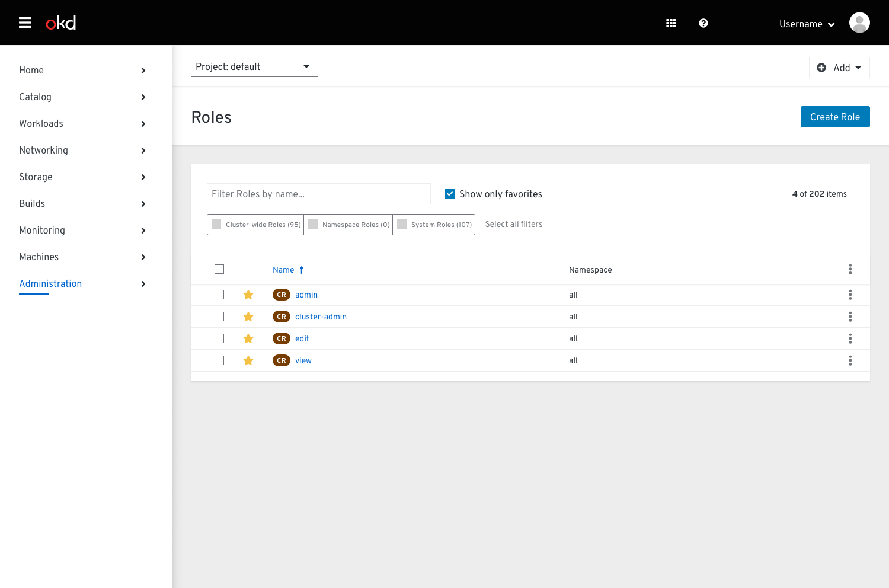Open the cluster-admin role link
Viewport: 889px width, 588px height.
pyautogui.click(x=321, y=317)
